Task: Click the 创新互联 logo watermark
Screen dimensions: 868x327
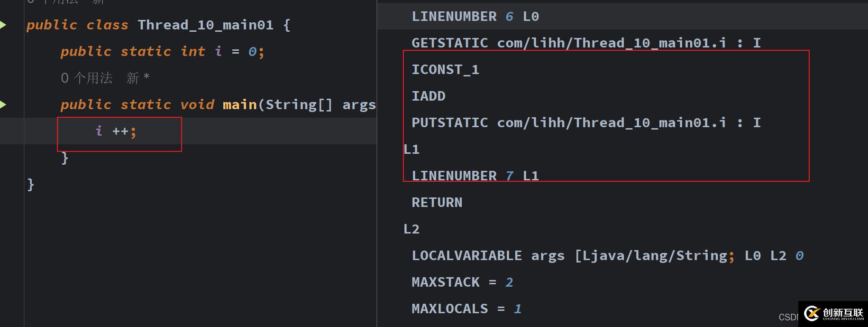Action: click(834, 313)
